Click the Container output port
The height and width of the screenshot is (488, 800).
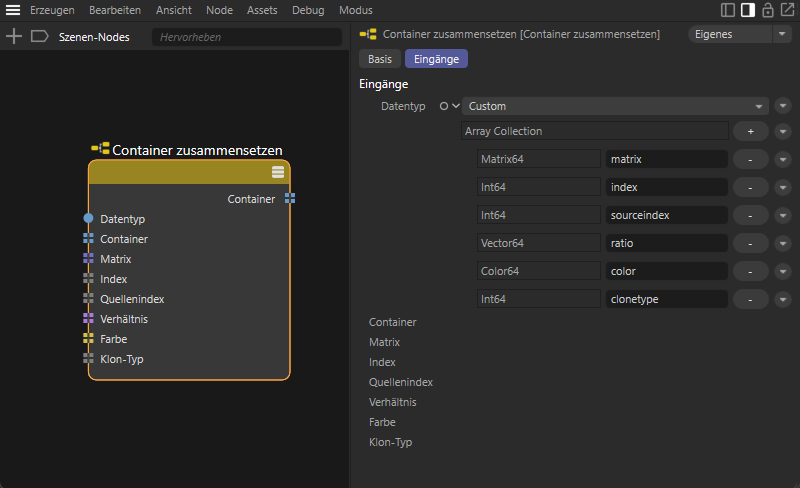click(x=290, y=199)
